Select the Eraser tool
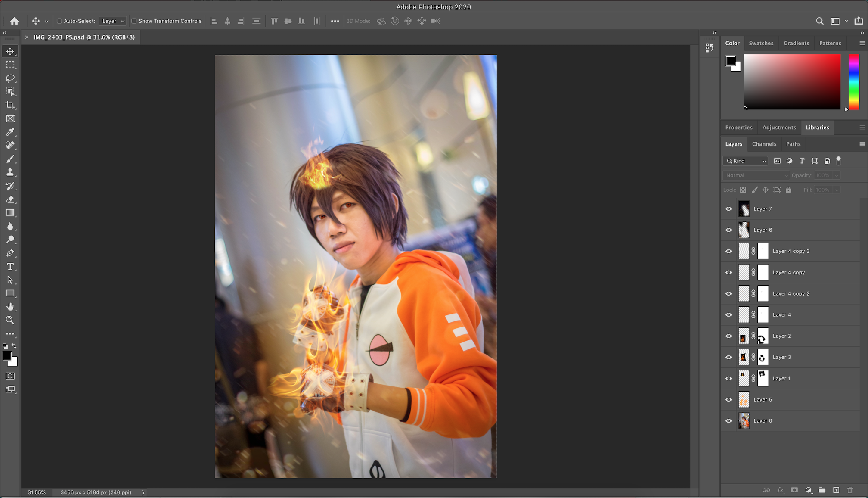Image resolution: width=868 pixels, height=498 pixels. pyautogui.click(x=10, y=199)
